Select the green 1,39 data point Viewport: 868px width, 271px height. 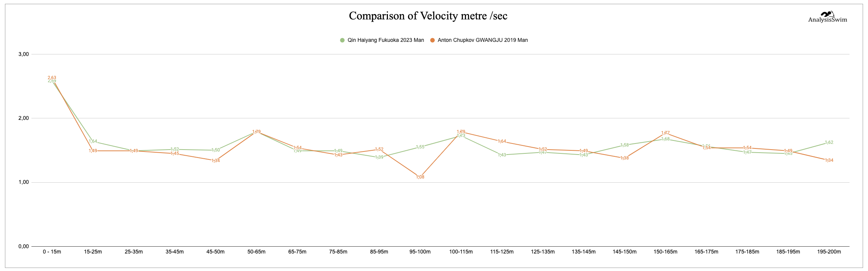[x=379, y=157]
